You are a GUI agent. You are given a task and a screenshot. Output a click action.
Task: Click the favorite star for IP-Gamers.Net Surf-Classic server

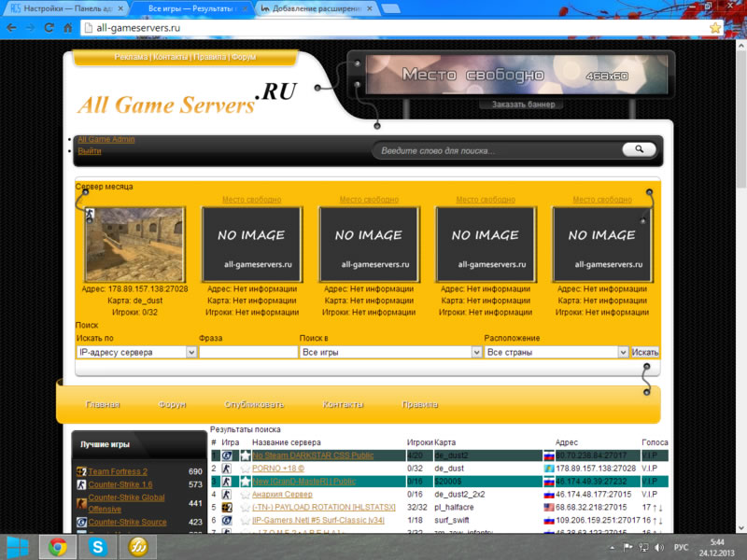click(246, 520)
